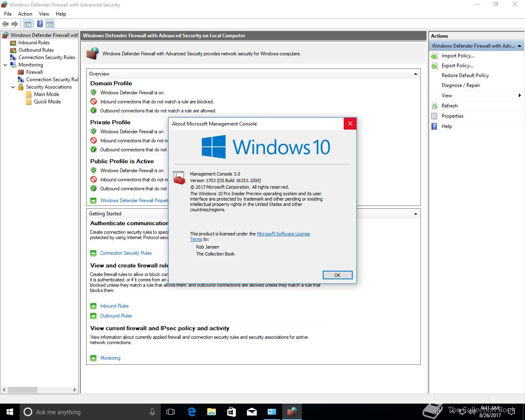Open Task View on the taskbar
525x420 pixels.
pos(171,412)
